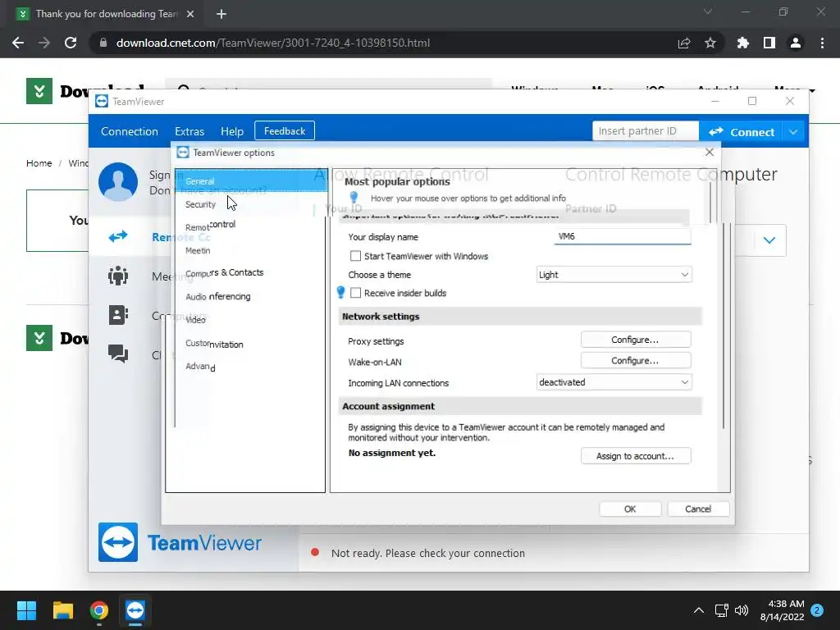This screenshot has width=840, height=630.
Task: Open File Explorer from taskbar
Action: (62, 610)
